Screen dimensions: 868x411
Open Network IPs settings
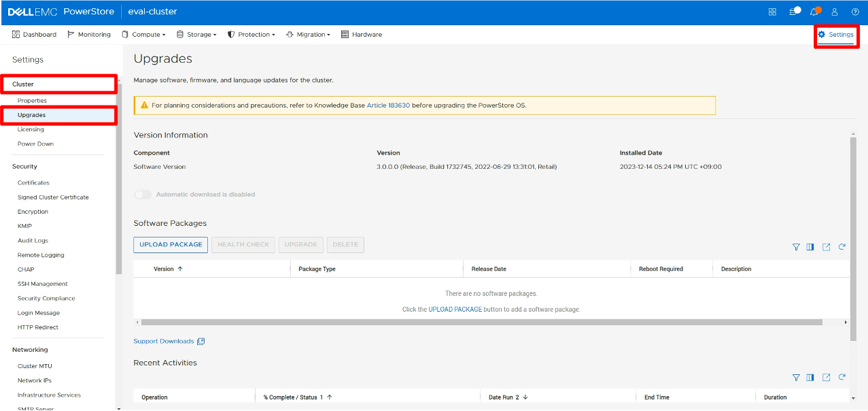point(35,380)
